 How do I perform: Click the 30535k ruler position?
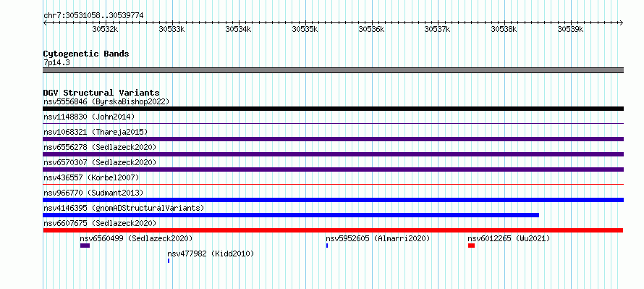point(305,29)
